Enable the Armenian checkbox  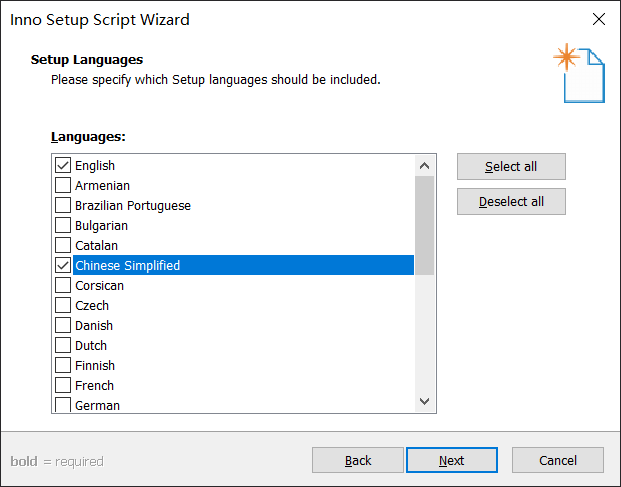63,185
